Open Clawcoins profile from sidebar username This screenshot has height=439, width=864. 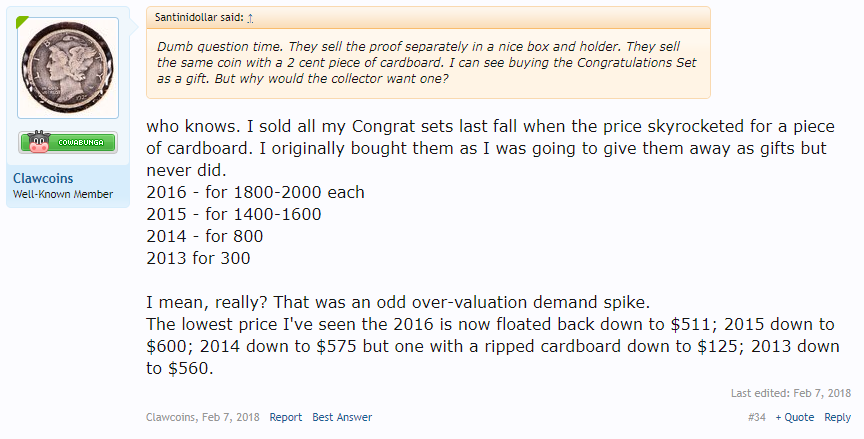click(43, 178)
